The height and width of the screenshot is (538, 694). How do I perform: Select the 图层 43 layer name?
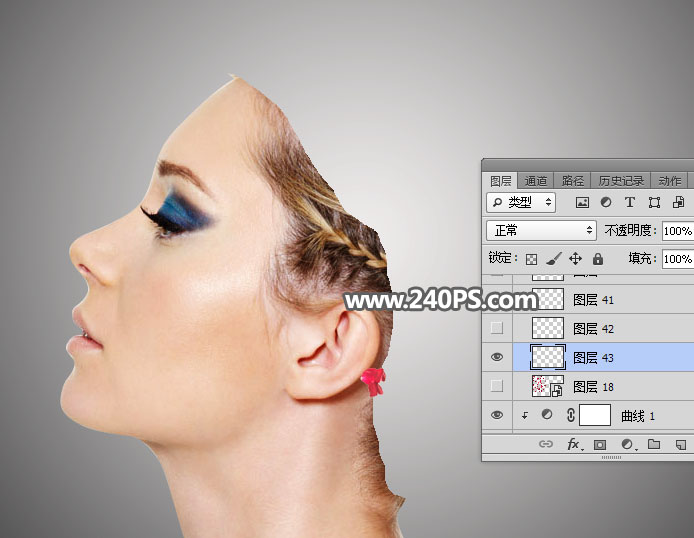[594, 357]
